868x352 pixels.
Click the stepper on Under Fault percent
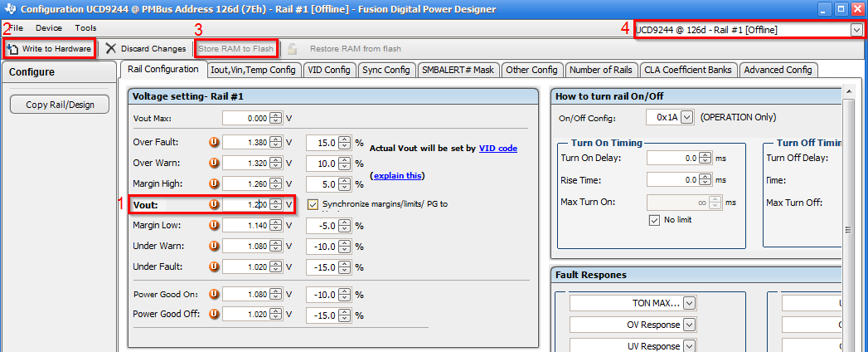[x=344, y=266]
